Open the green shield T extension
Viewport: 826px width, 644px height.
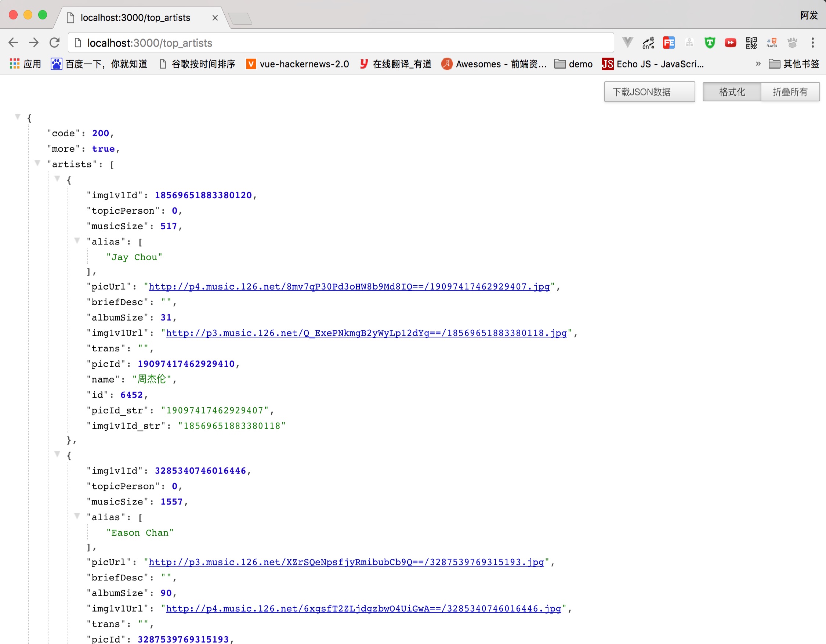[x=710, y=43]
